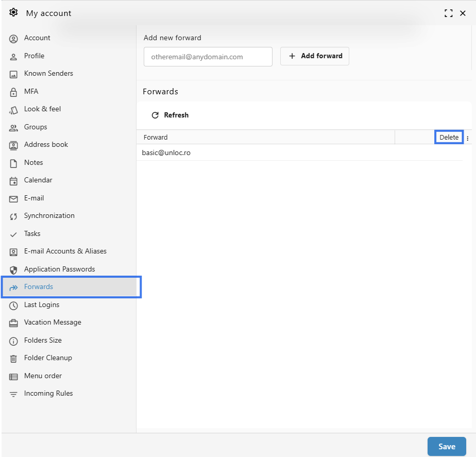Viewport: 476px width, 457px height.
Task: Click the Delete column header
Action: tap(449, 137)
